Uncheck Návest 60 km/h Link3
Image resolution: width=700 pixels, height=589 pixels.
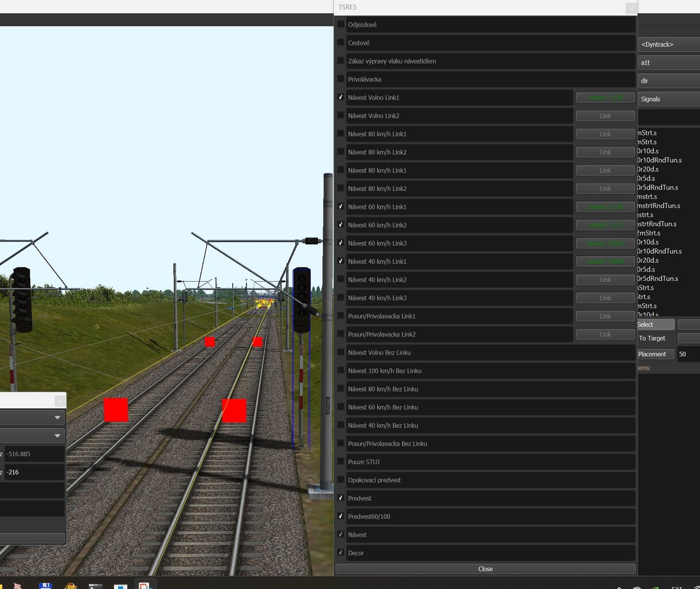(341, 243)
